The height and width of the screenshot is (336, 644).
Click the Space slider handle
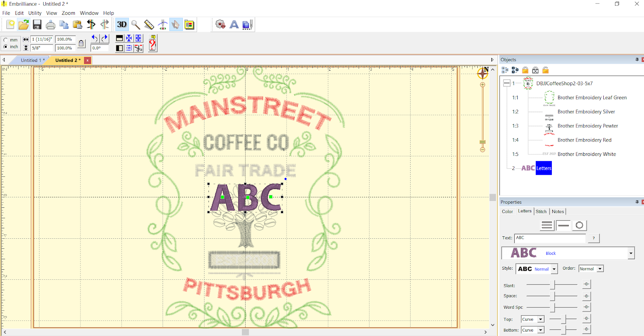[x=553, y=296]
